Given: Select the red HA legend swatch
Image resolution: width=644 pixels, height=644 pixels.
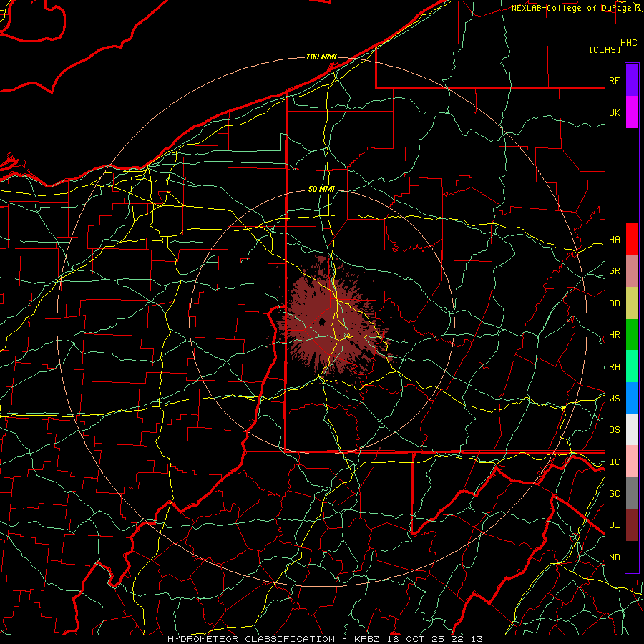Looking at the screenshot, I should [632, 239].
